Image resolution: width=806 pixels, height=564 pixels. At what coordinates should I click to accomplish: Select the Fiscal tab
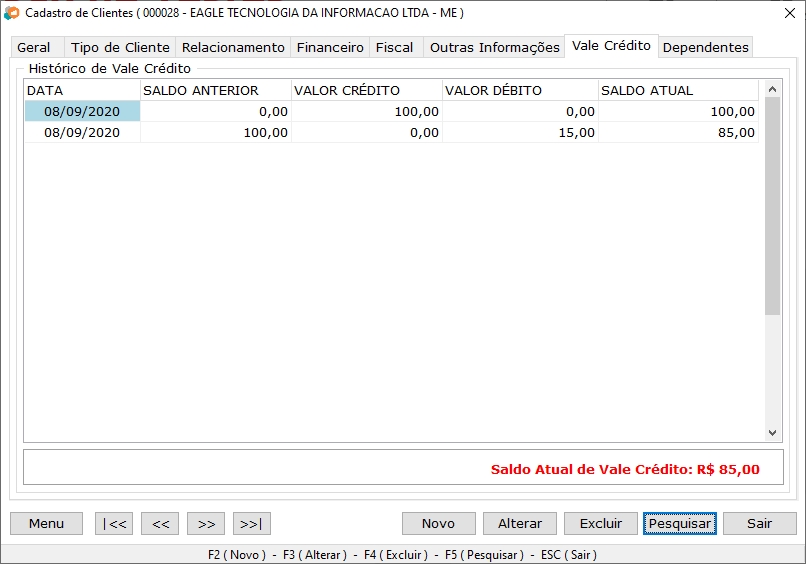pyautogui.click(x=394, y=47)
